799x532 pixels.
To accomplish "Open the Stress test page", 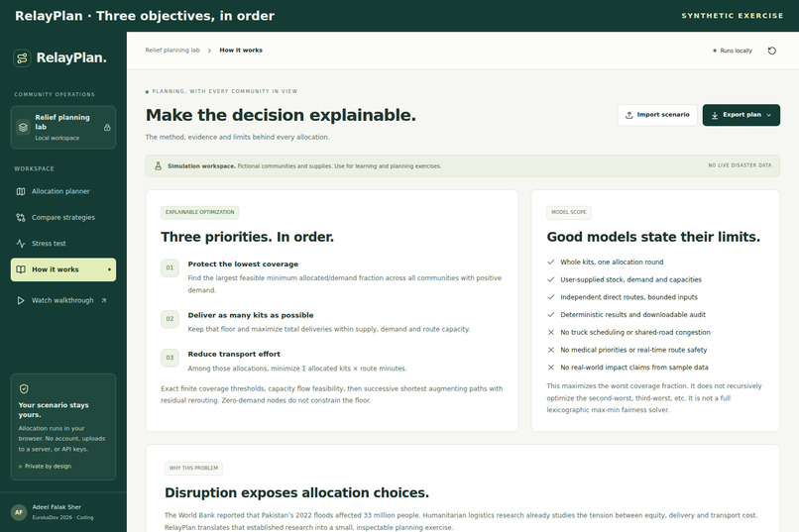I will tap(63, 244).
